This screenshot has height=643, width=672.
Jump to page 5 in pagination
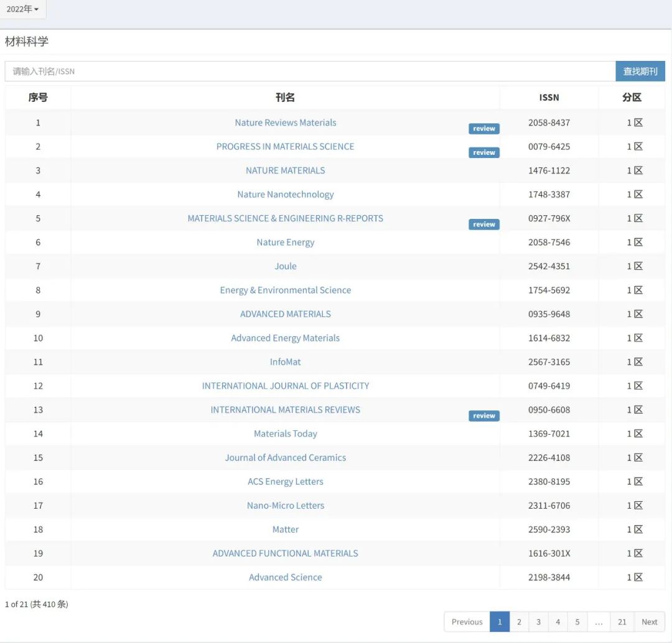click(x=577, y=622)
